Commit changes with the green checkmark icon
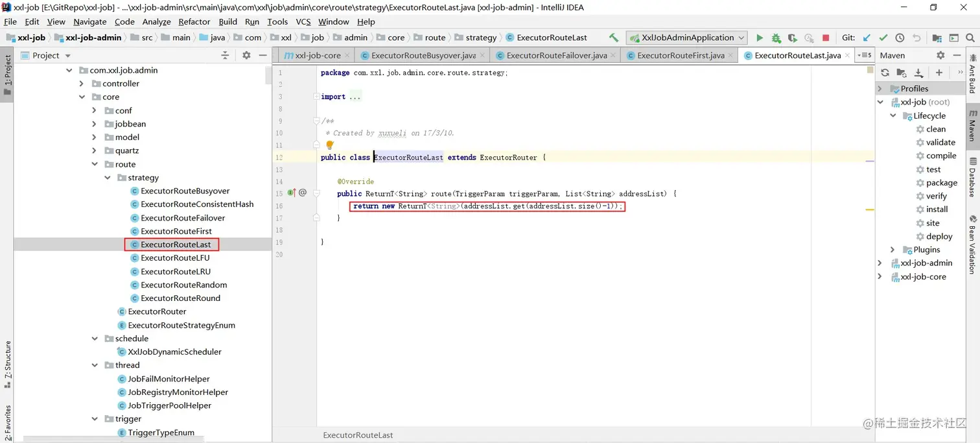Viewport: 980px width, 443px height. [883, 38]
